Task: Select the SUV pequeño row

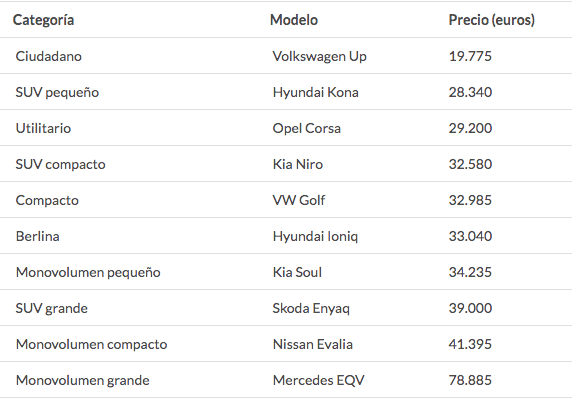Action: click(286, 92)
